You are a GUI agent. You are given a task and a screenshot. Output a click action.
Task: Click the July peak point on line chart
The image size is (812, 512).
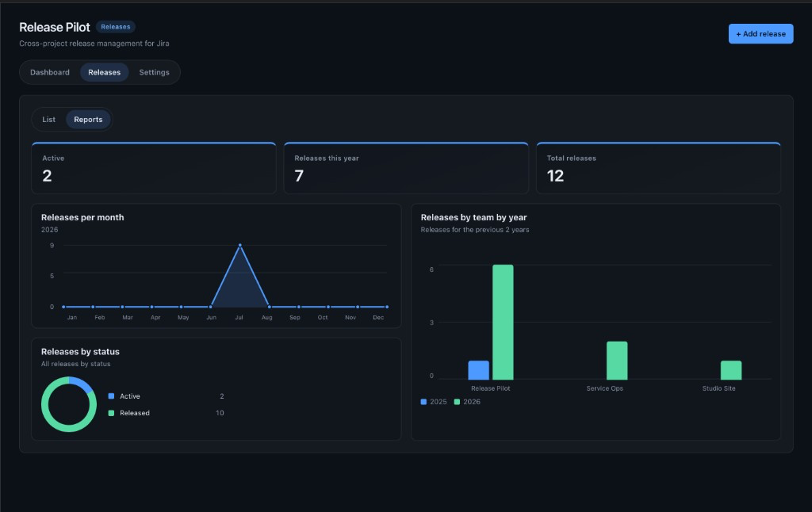[x=239, y=246]
